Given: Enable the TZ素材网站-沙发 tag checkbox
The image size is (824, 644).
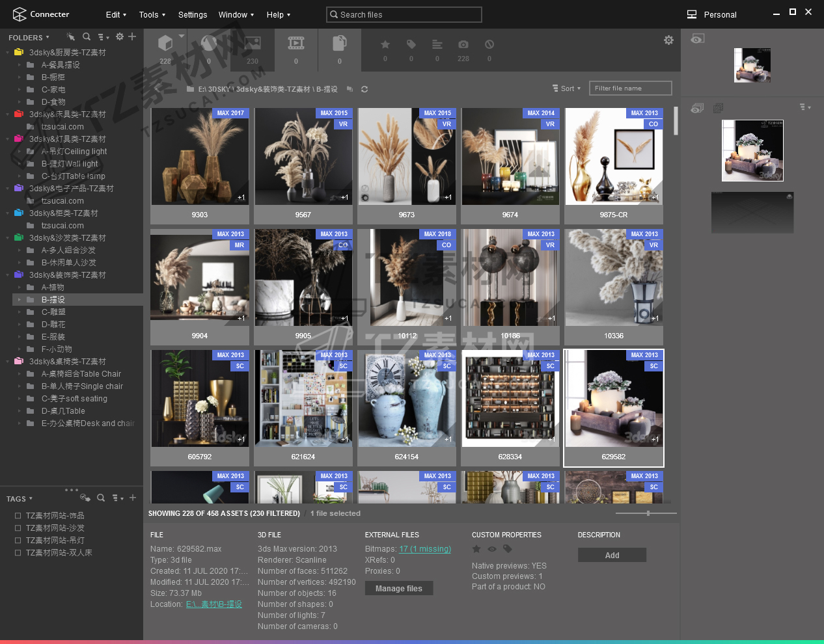Looking at the screenshot, I should pos(18,528).
